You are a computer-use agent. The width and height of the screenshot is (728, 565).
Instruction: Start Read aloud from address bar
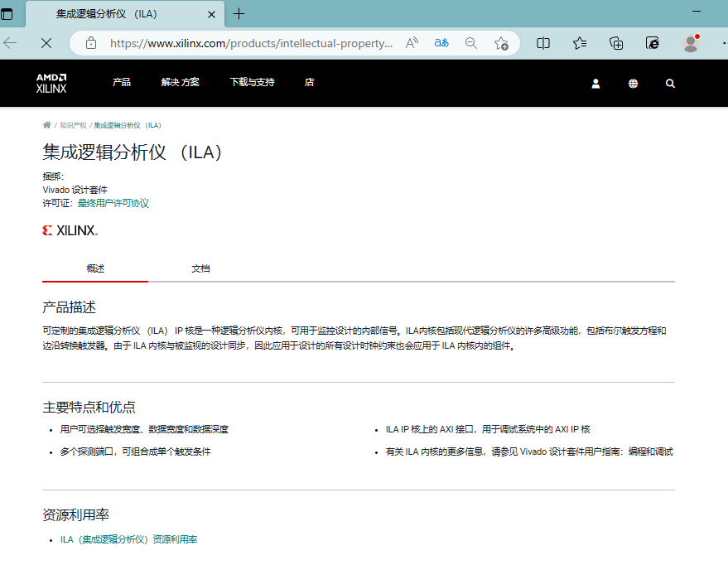[412, 43]
